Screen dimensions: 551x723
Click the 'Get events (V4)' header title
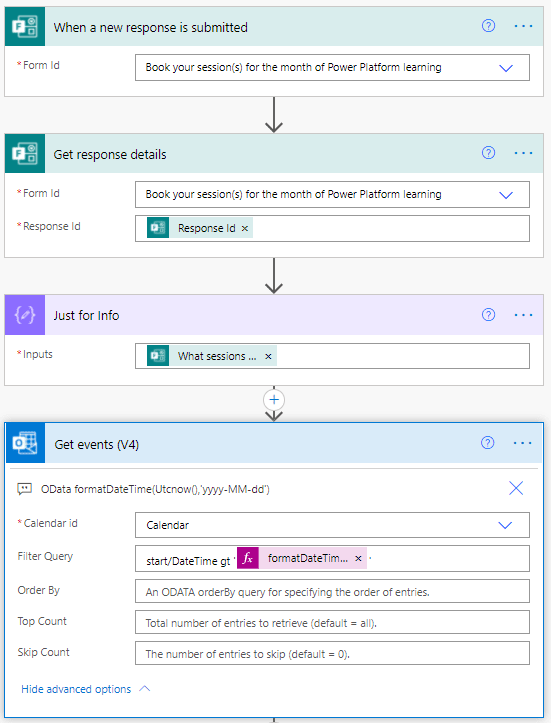[96, 444]
